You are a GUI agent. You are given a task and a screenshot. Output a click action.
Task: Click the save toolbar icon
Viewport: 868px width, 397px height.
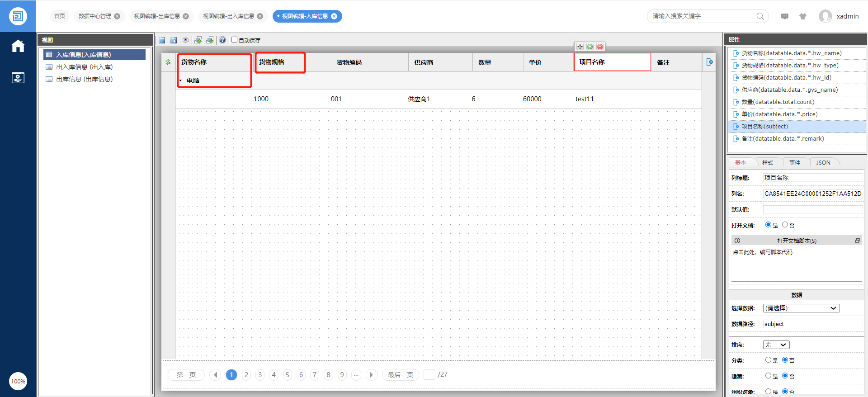click(x=162, y=40)
